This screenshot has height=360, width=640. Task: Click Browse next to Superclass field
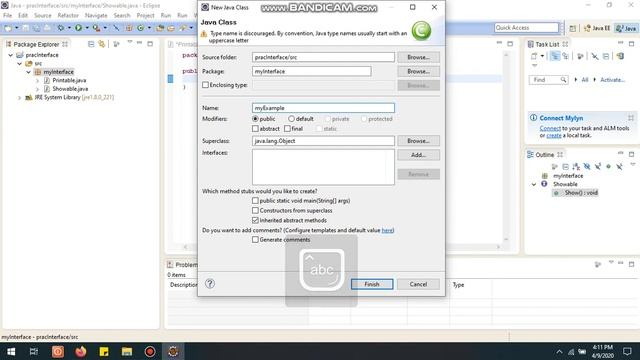pyautogui.click(x=418, y=141)
